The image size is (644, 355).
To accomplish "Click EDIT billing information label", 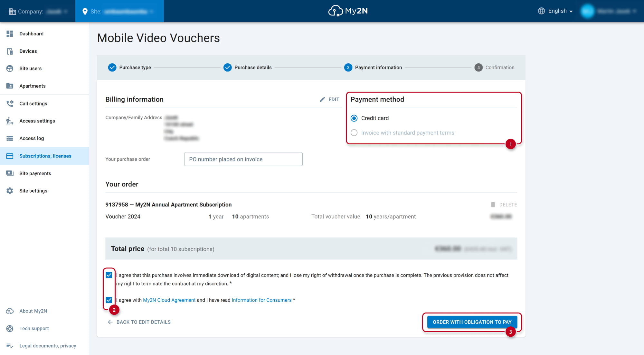I will coord(334,99).
